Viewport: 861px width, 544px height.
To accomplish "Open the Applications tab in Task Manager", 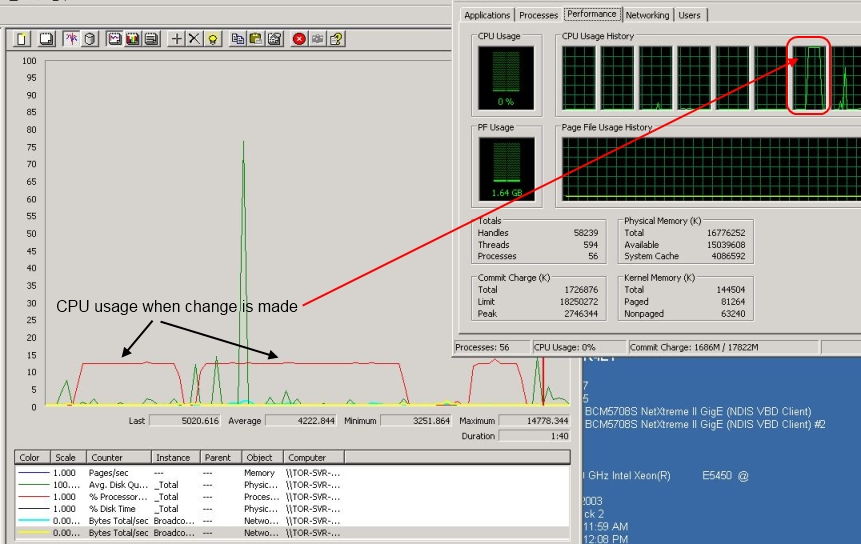I will (487, 15).
